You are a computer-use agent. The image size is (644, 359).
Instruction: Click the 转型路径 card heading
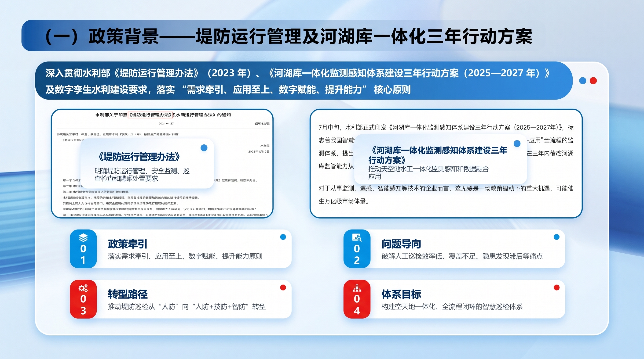(x=128, y=294)
